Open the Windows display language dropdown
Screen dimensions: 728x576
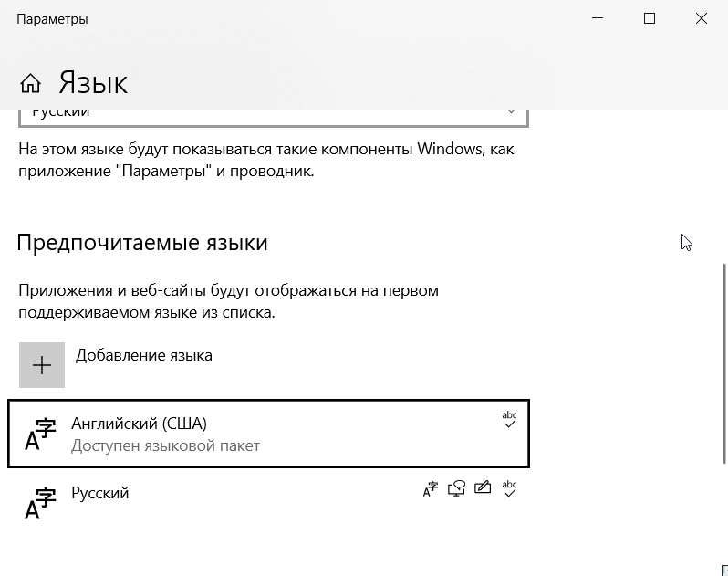click(273, 113)
